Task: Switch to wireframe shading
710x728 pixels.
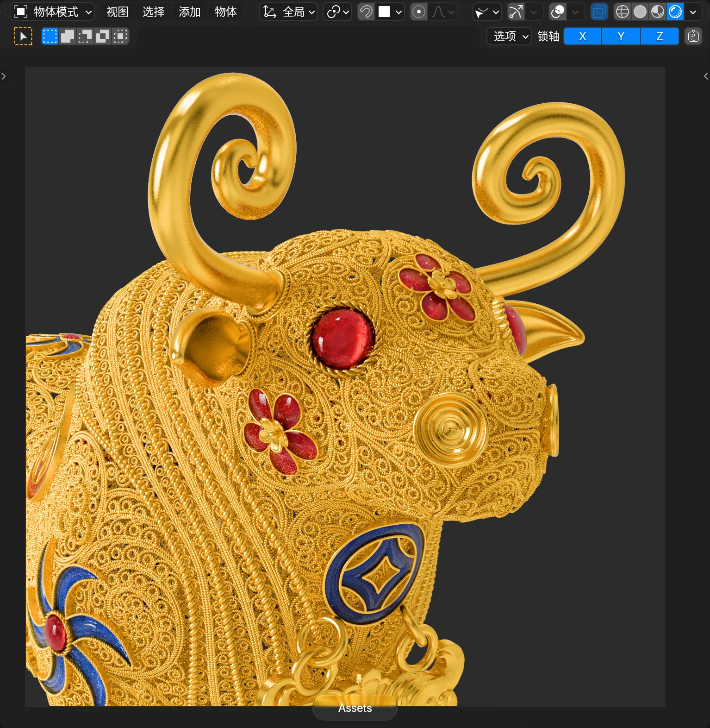Action: coord(623,12)
